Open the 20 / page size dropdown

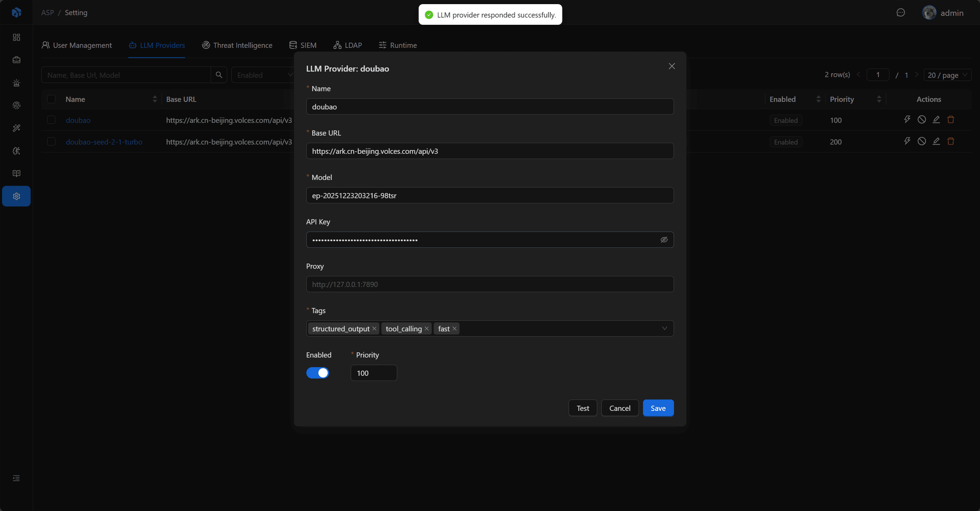pos(947,75)
